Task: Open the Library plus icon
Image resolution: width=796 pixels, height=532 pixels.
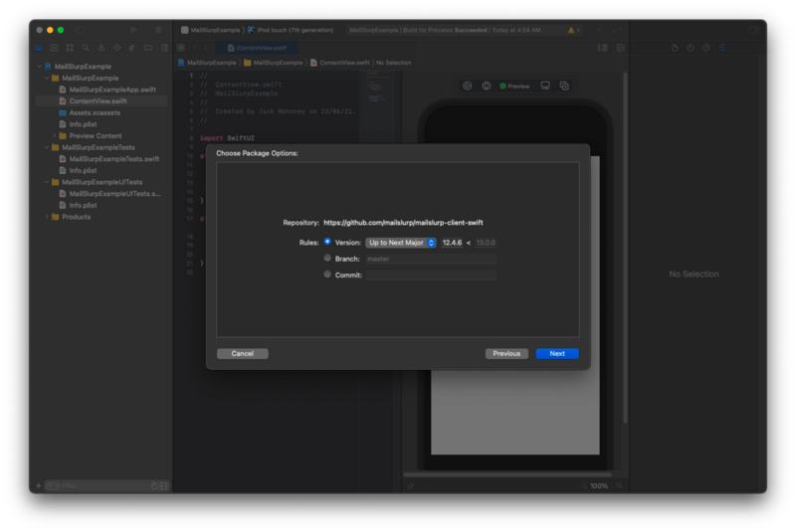Action: pyautogui.click(x=599, y=30)
